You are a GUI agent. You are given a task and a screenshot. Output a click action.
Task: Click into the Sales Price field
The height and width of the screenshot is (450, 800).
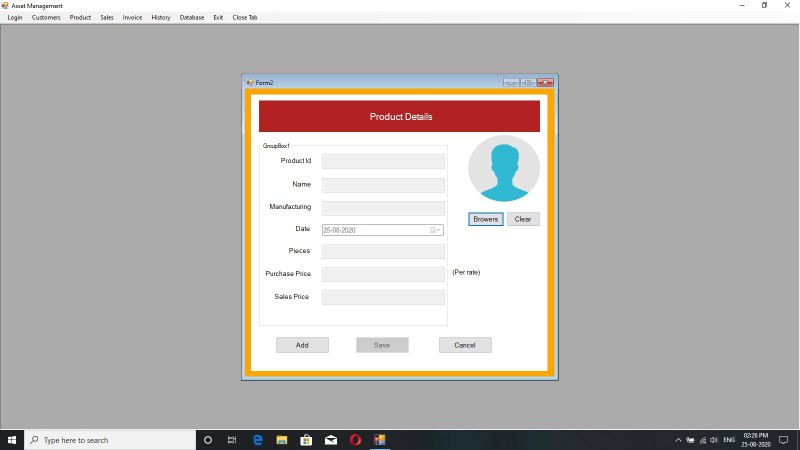pos(383,297)
